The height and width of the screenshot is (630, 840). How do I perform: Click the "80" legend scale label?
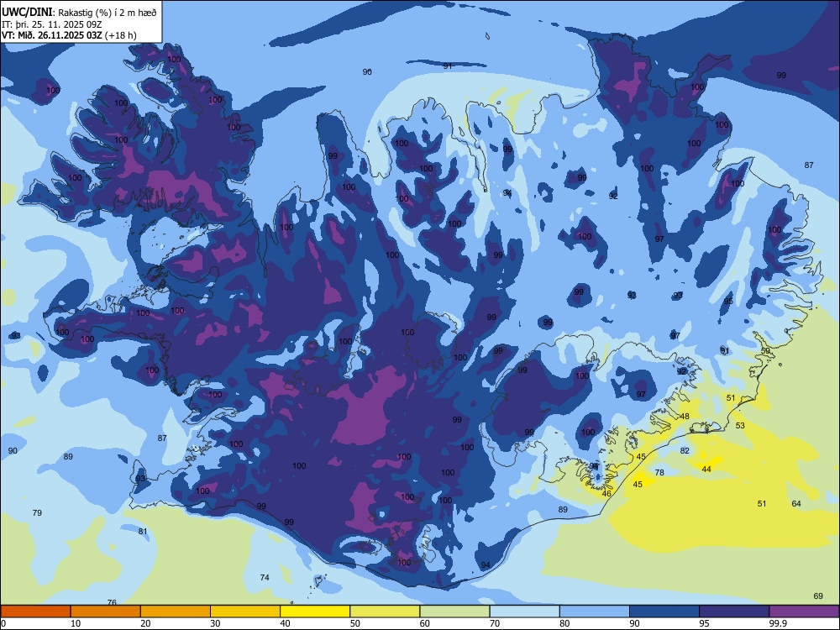(x=564, y=623)
